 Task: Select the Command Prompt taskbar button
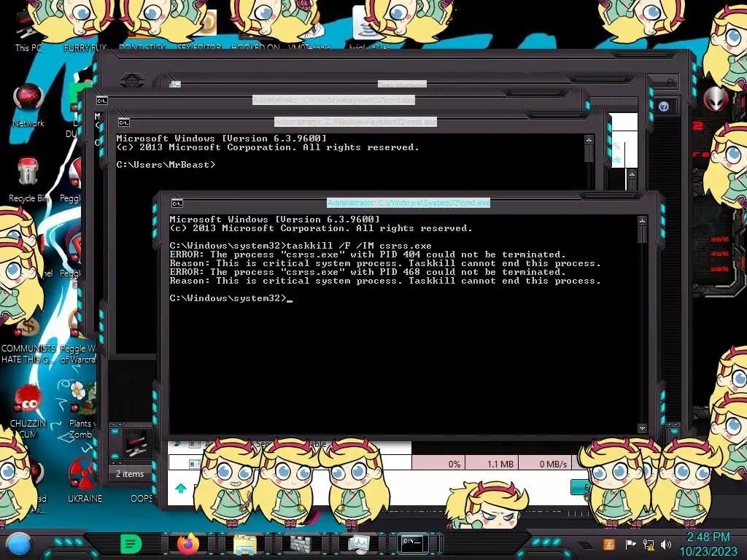[x=413, y=543]
